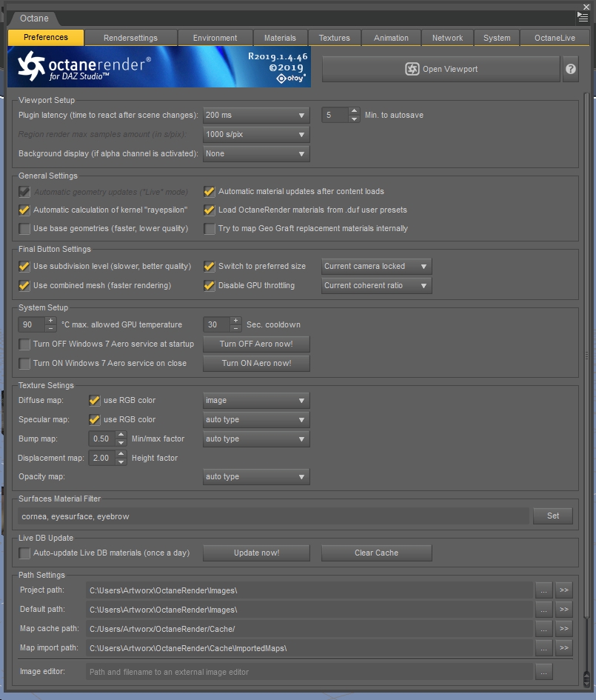596x700 pixels.
Task: Increase Sec. cooldown value
Action: pyautogui.click(x=235, y=321)
